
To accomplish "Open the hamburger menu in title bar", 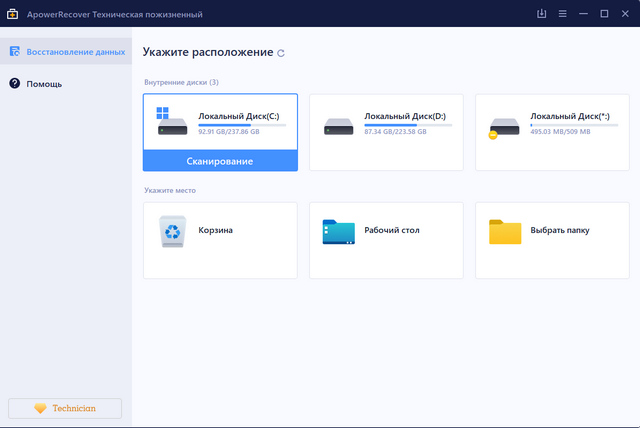I will pyautogui.click(x=562, y=14).
